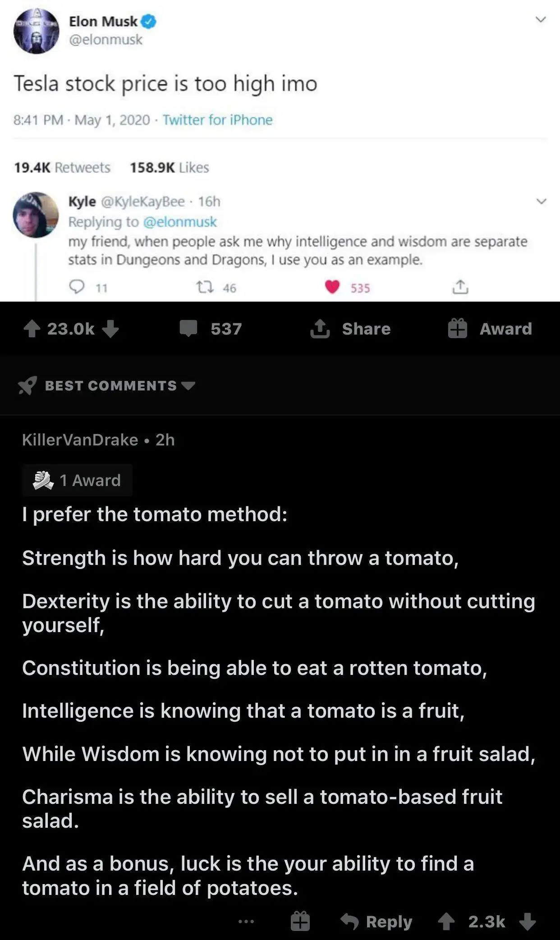The width and height of the screenshot is (560, 940).
Task: Share the Reddit post
Action: pos(350,329)
